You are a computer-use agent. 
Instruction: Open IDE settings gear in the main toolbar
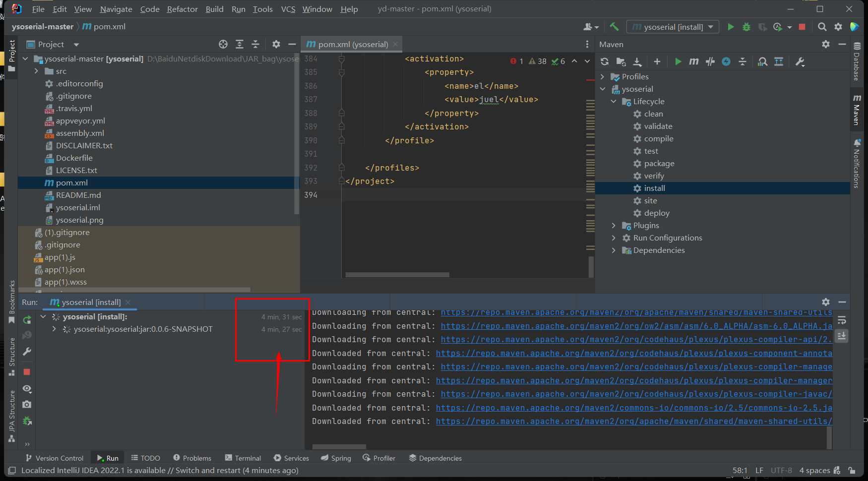[838, 27]
